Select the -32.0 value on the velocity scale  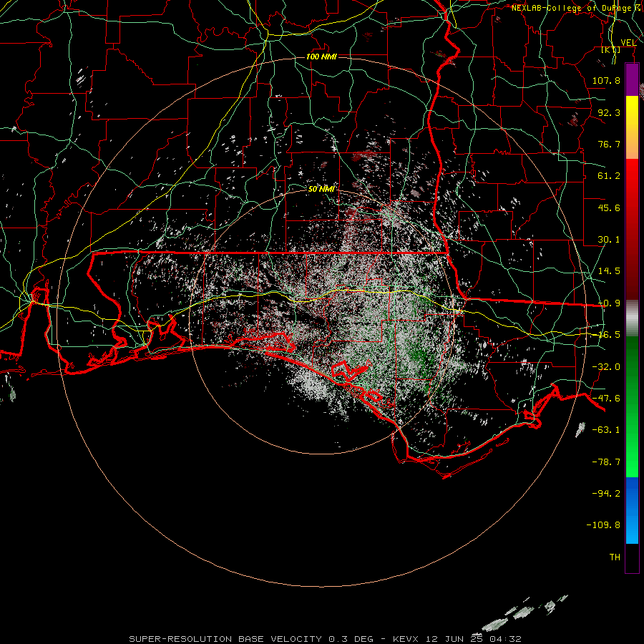606,367
